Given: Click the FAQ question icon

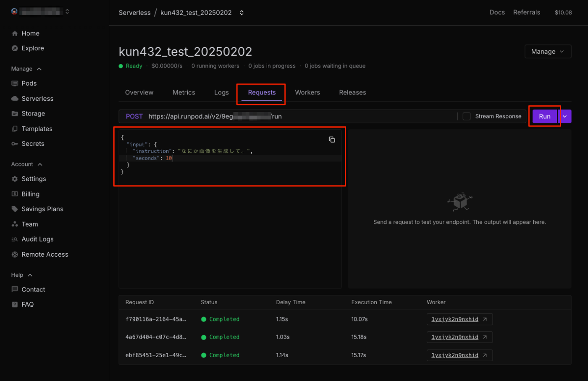Looking at the screenshot, I should [15, 305].
